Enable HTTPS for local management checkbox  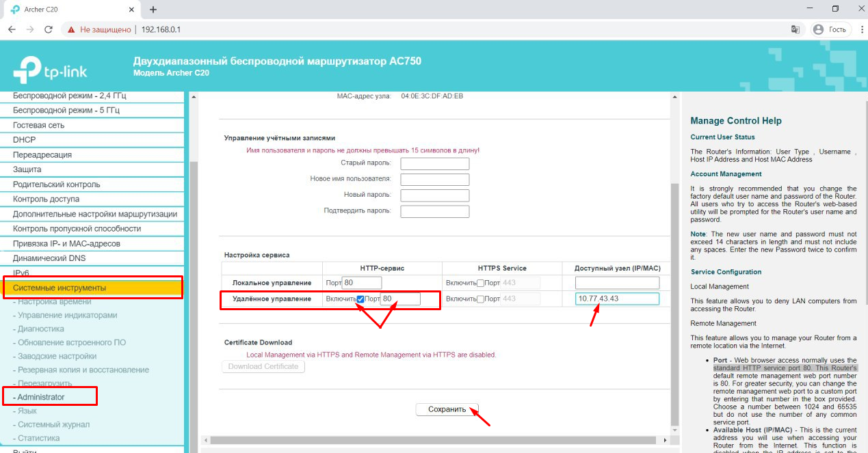(x=480, y=283)
